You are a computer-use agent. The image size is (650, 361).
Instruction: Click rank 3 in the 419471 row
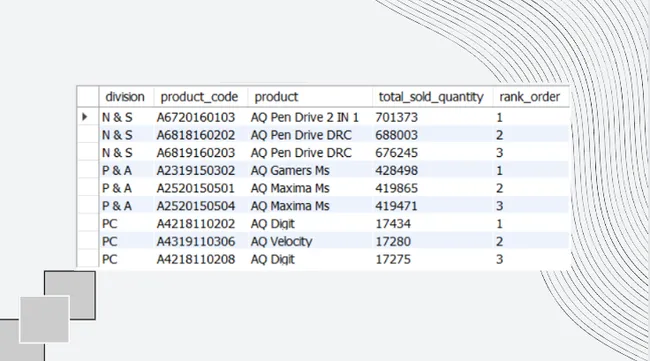click(x=500, y=206)
